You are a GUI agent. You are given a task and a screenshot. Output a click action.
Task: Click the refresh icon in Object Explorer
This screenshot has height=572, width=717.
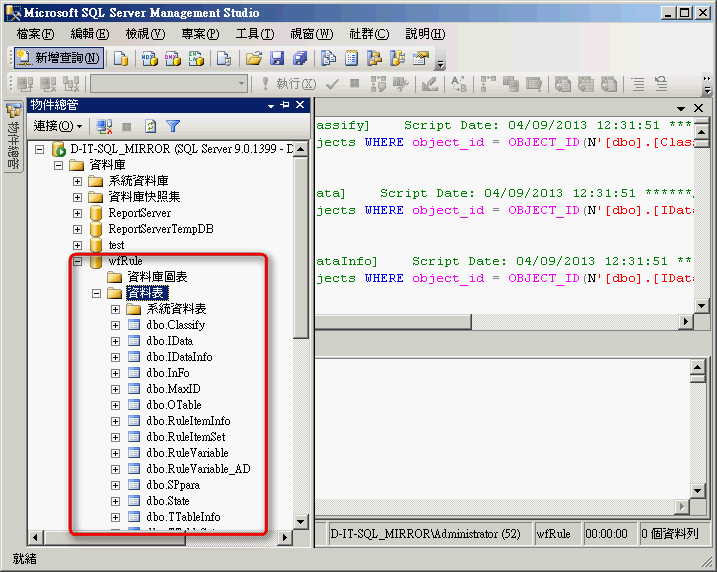click(x=150, y=126)
